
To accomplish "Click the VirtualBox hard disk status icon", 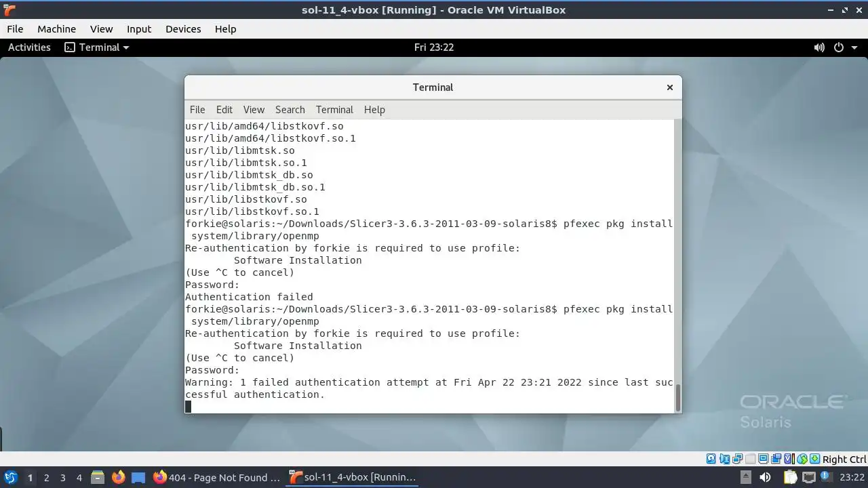I will (x=711, y=459).
